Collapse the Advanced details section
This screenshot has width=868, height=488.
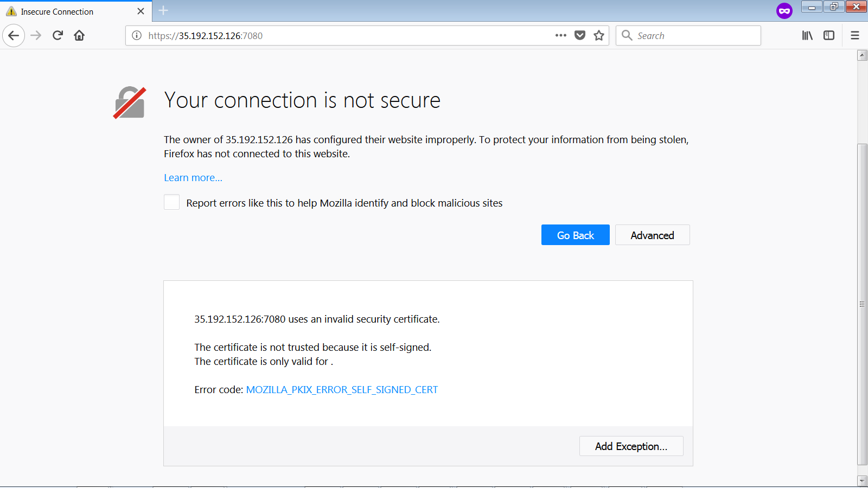pyautogui.click(x=652, y=235)
